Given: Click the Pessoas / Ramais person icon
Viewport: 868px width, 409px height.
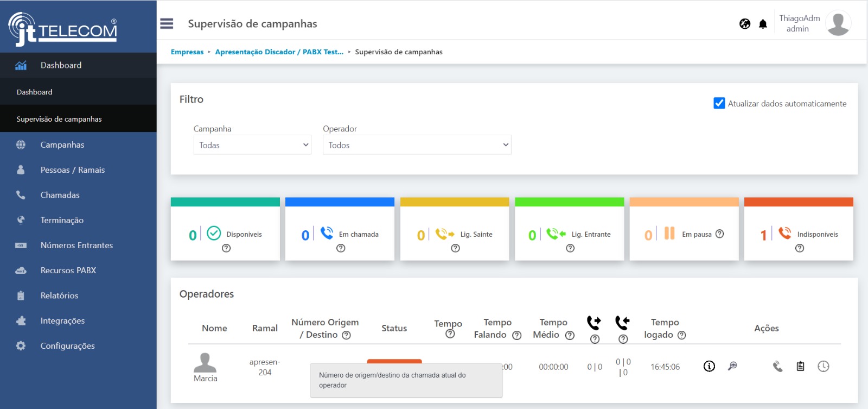Looking at the screenshot, I should tap(21, 169).
